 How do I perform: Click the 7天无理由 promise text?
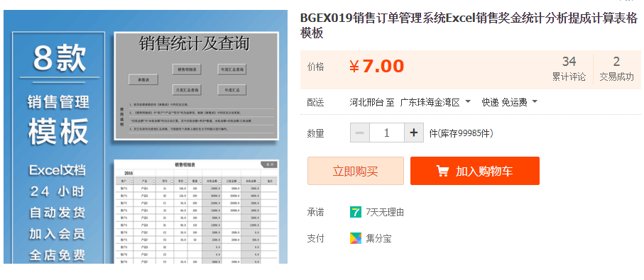coord(385,213)
